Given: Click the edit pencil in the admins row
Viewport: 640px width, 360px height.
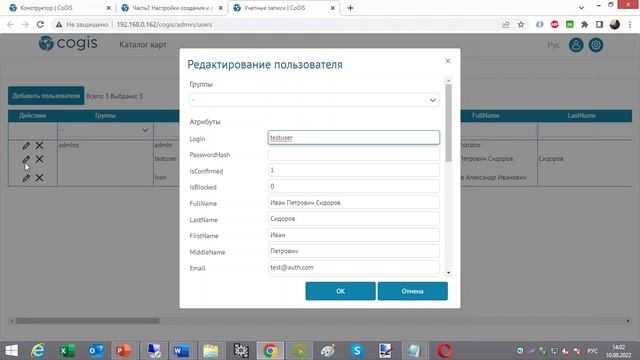Looking at the screenshot, I should pos(26,145).
